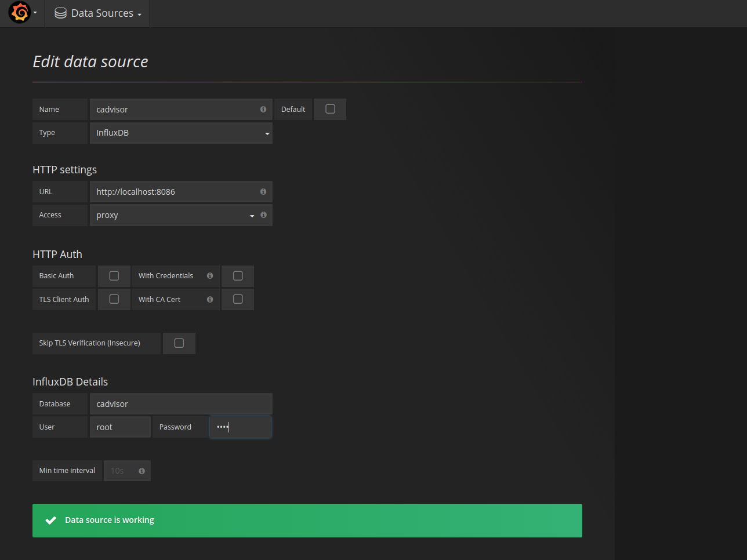Image resolution: width=747 pixels, height=560 pixels.
Task: Click the 'HTTP Auth' section heading
Action: point(57,254)
